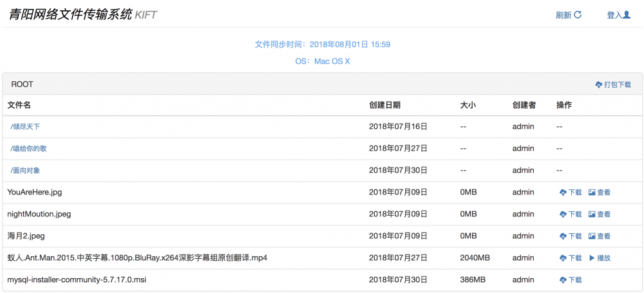Click picture view icon for nightMoution.jpeg

pyautogui.click(x=592, y=214)
